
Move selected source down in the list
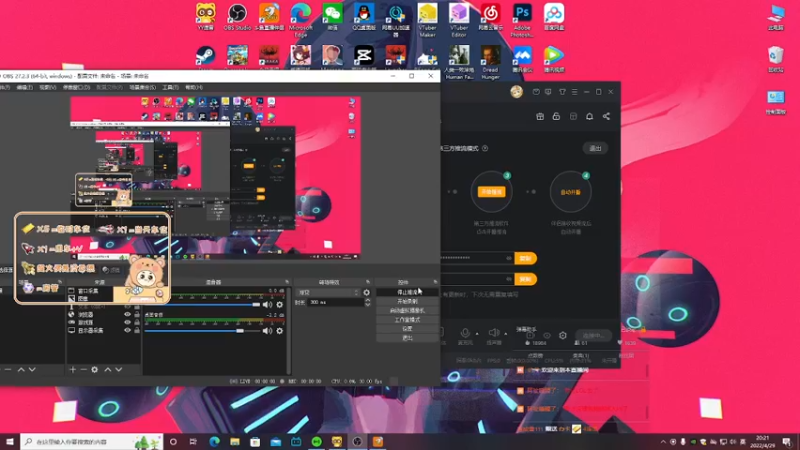click(119, 369)
